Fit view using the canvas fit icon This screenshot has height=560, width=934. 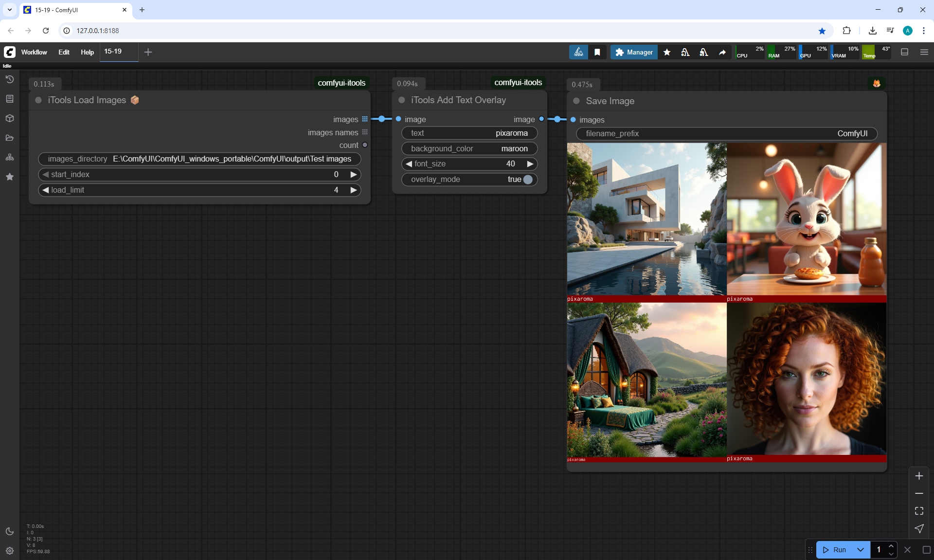tap(919, 511)
